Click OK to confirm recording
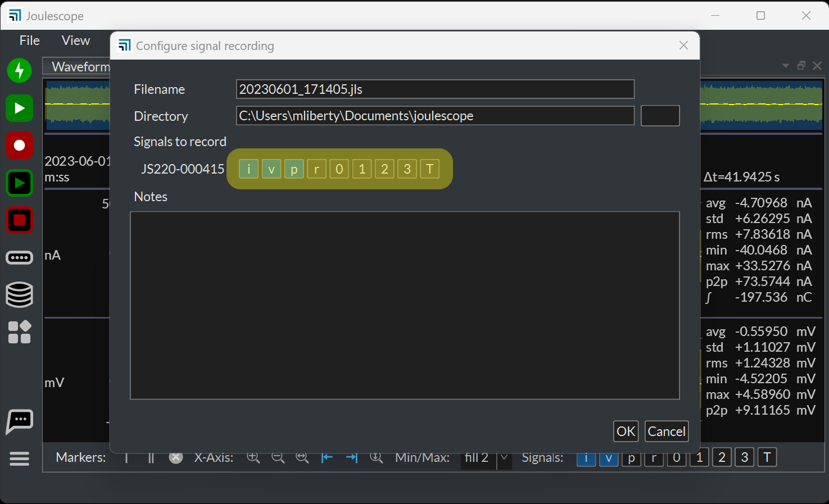Image resolution: width=829 pixels, height=504 pixels. tap(626, 432)
